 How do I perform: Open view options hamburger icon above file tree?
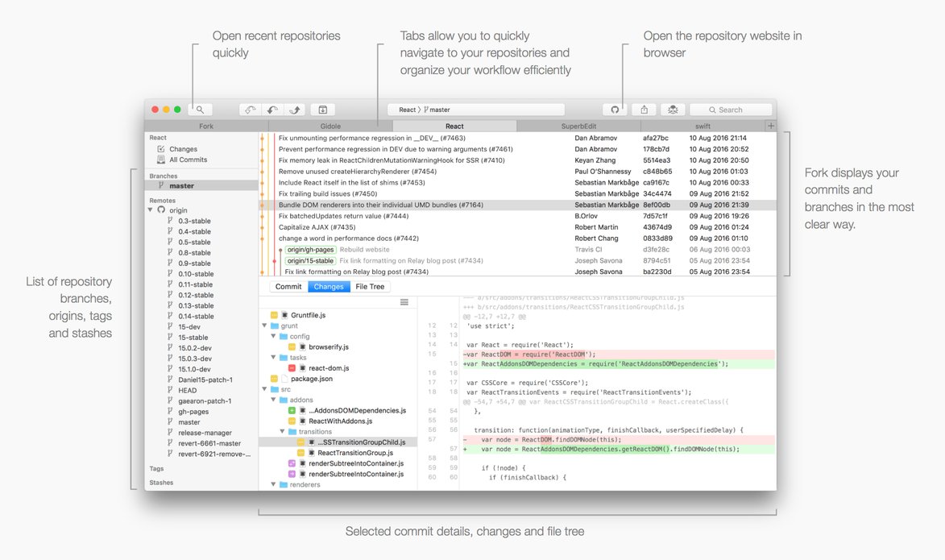(x=404, y=301)
